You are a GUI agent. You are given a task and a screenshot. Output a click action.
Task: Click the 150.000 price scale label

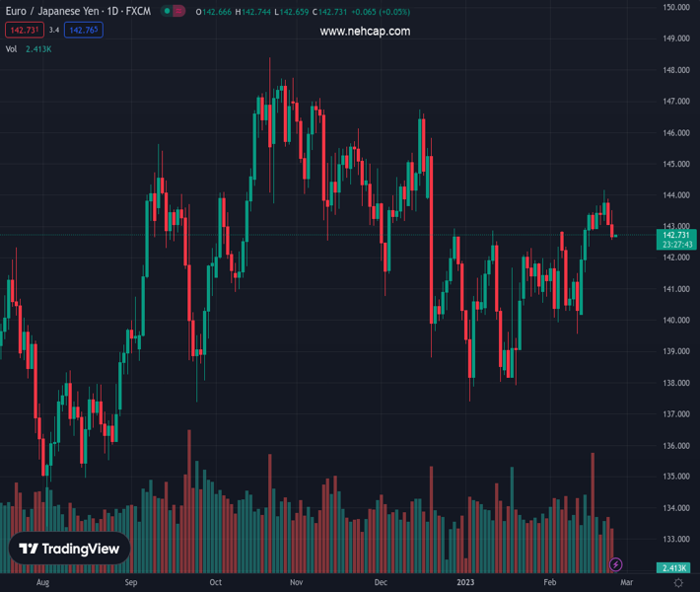click(675, 7)
